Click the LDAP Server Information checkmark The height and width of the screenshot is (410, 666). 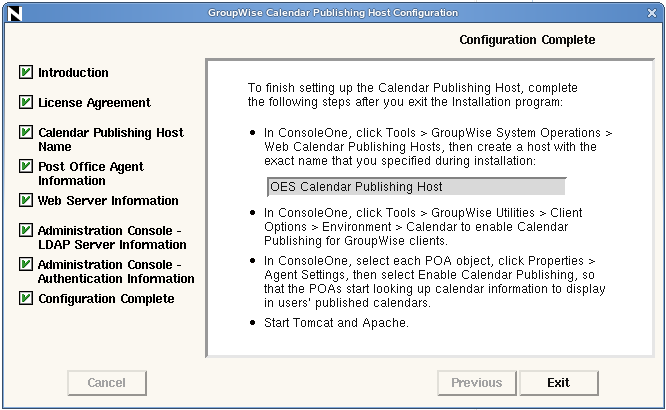(x=26, y=231)
